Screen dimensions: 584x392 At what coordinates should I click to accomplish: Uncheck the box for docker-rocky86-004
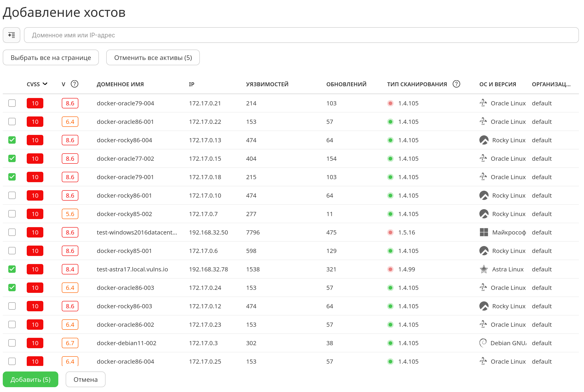(x=12, y=140)
